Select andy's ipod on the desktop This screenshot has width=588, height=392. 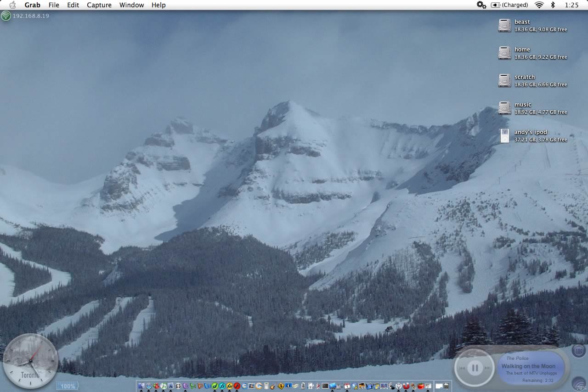click(x=504, y=136)
